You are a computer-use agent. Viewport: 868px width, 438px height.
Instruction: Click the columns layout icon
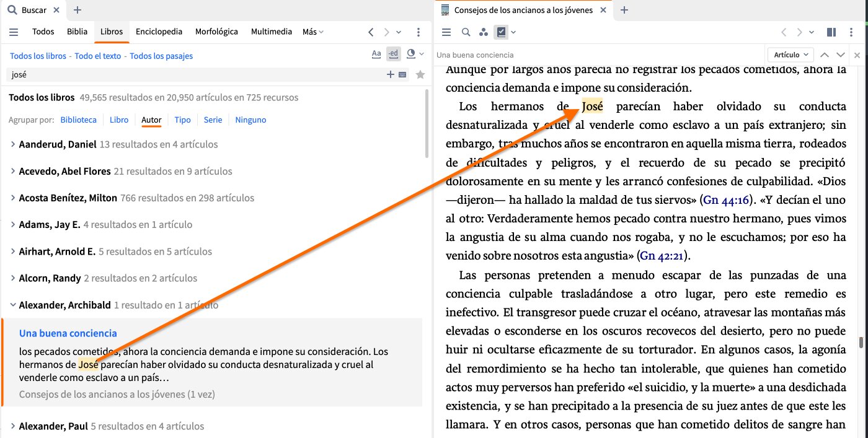coord(832,32)
